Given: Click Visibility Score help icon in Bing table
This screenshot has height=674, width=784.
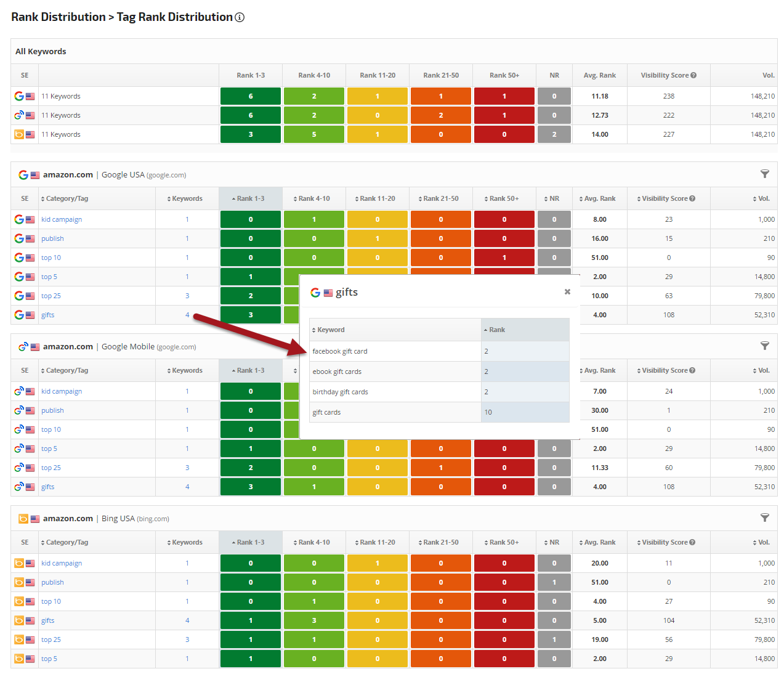Looking at the screenshot, I should [x=692, y=542].
